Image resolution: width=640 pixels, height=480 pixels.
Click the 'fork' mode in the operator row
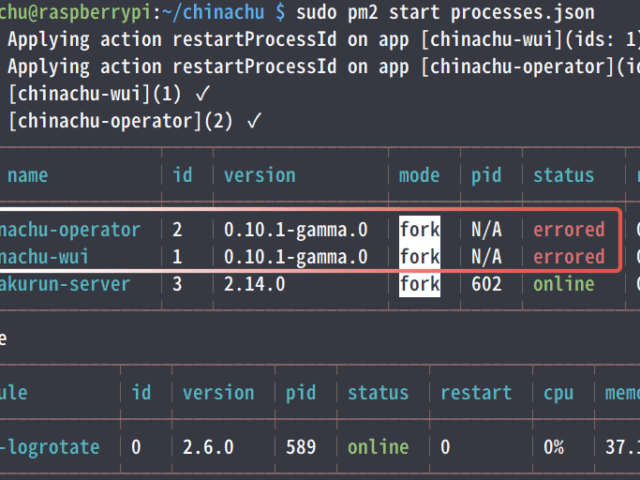(420, 229)
